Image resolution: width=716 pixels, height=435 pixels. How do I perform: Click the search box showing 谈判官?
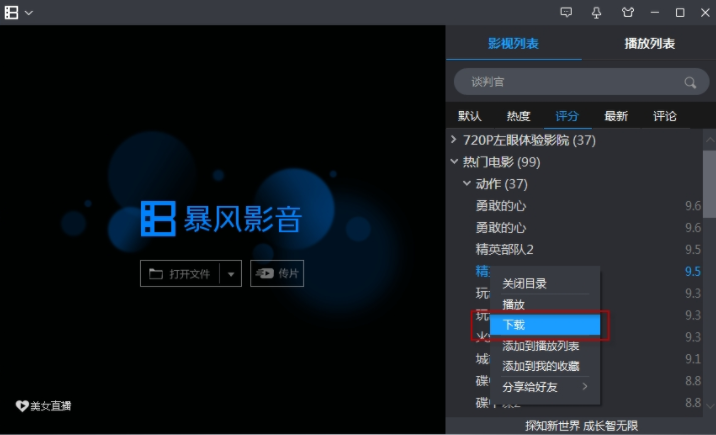click(x=581, y=82)
